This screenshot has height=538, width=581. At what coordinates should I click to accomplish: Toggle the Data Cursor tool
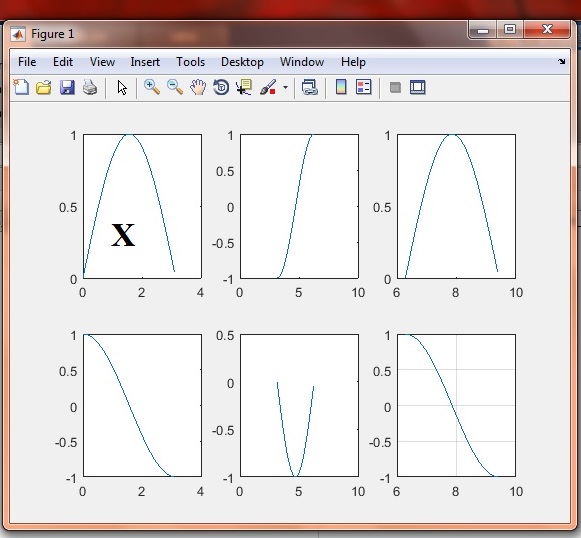coord(244,87)
